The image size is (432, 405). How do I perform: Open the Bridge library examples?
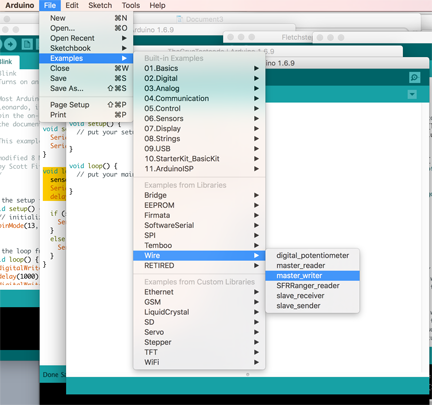(199, 195)
